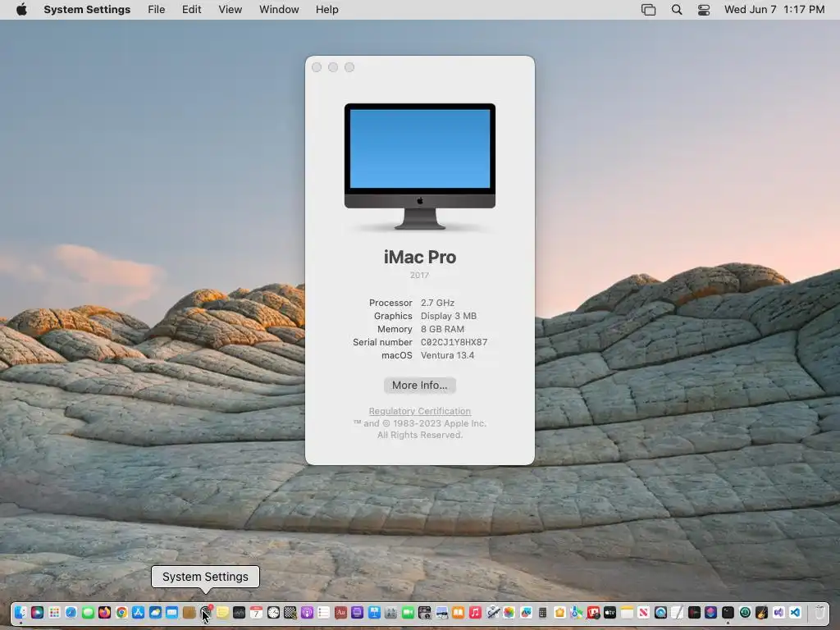840x630 pixels.
Task: Open Messages from the Dock
Action: (x=88, y=612)
